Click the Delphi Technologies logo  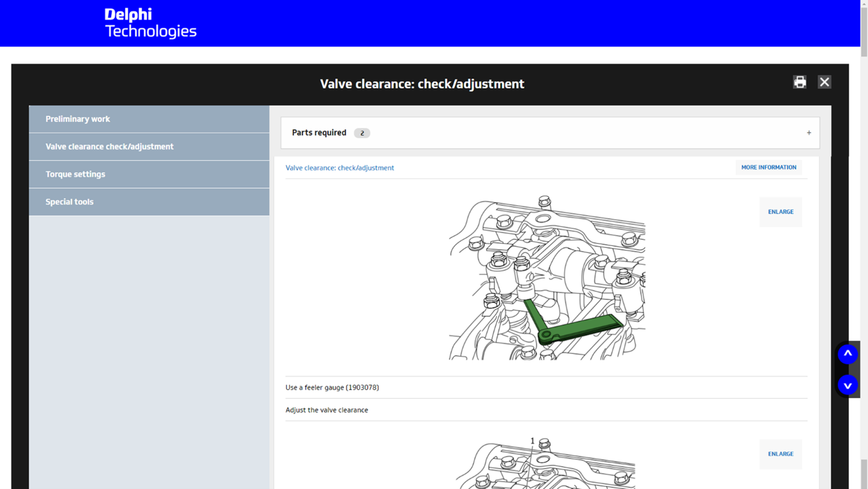tap(150, 23)
